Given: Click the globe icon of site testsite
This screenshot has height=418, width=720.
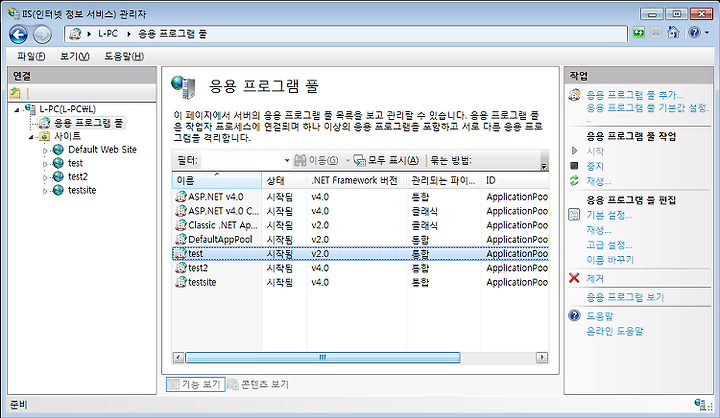Looking at the screenshot, I should click(x=58, y=190).
